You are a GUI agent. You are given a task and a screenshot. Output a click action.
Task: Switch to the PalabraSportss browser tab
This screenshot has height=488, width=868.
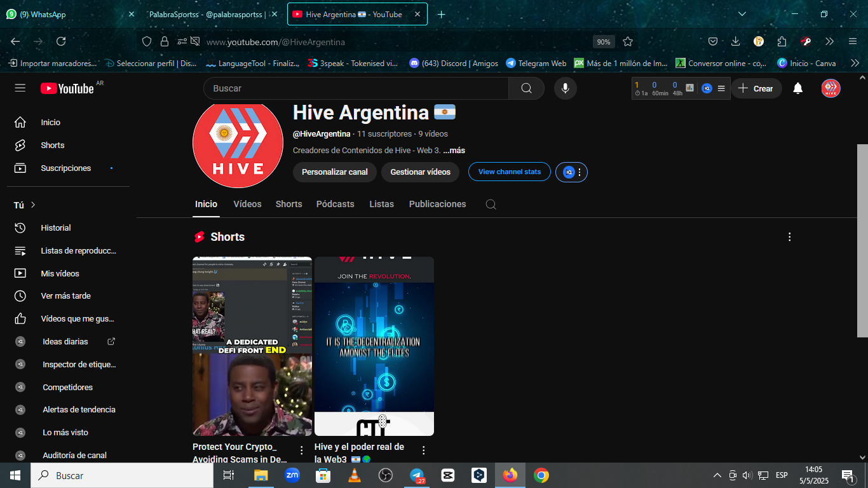click(x=214, y=14)
